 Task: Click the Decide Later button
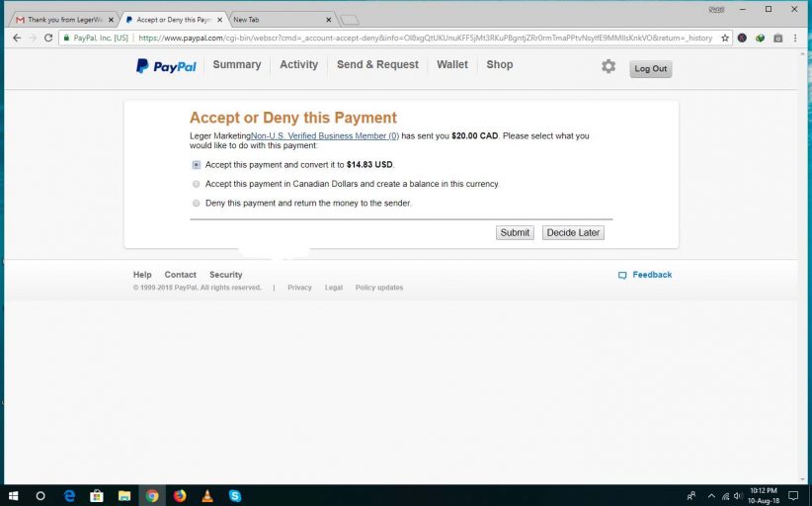click(573, 233)
